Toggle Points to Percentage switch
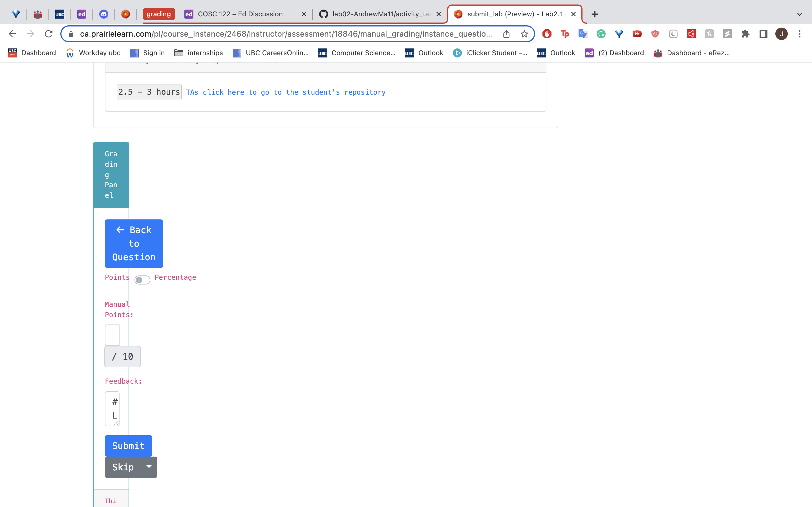This screenshot has height=507, width=812. coord(142,280)
